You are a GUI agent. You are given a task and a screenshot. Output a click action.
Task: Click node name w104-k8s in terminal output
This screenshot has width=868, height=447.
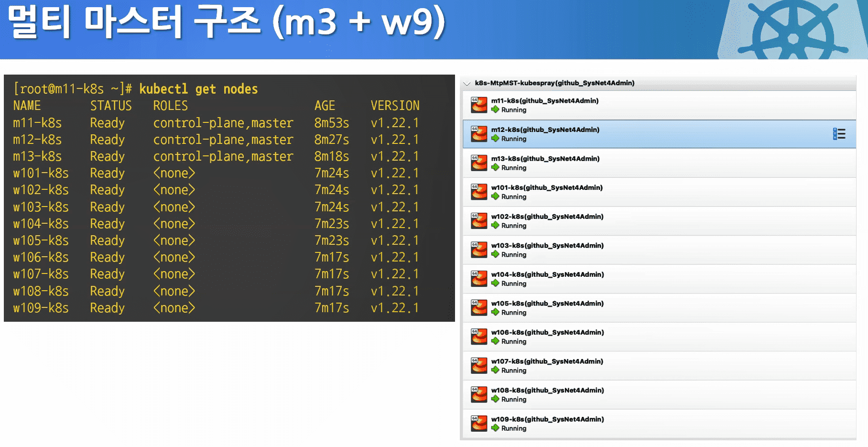coord(41,224)
